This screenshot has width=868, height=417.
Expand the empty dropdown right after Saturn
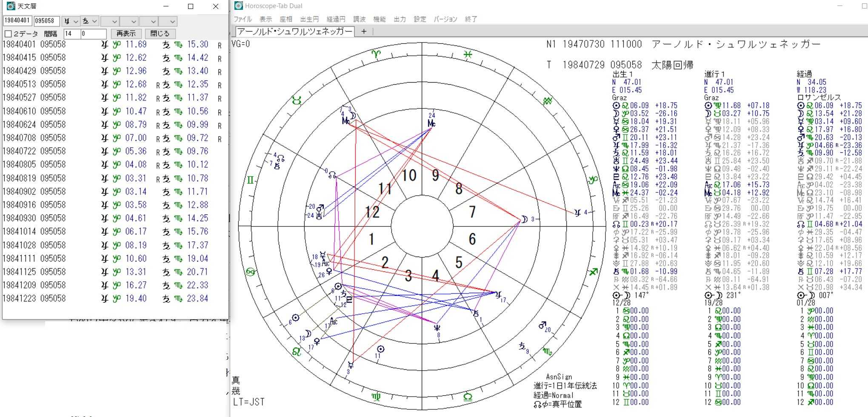coord(109,21)
